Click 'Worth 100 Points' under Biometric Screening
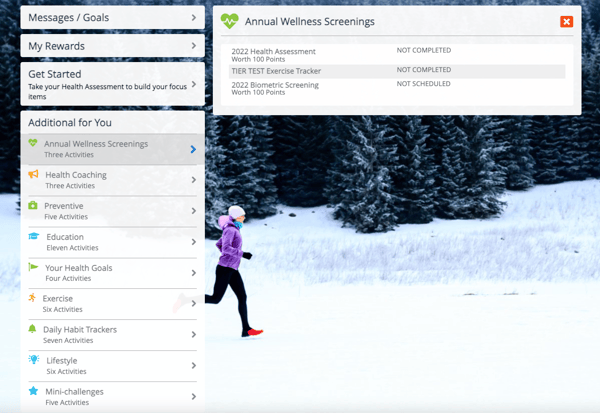600x413 pixels. (258, 92)
